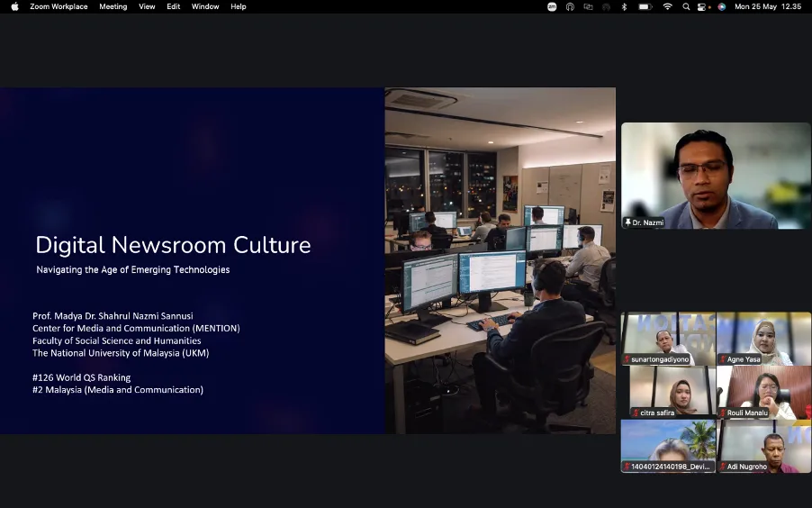The height and width of the screenshot is (508, 812).
Task: Click 'Faculty of Social Science and Humanities' line
Action: point(116,340)
